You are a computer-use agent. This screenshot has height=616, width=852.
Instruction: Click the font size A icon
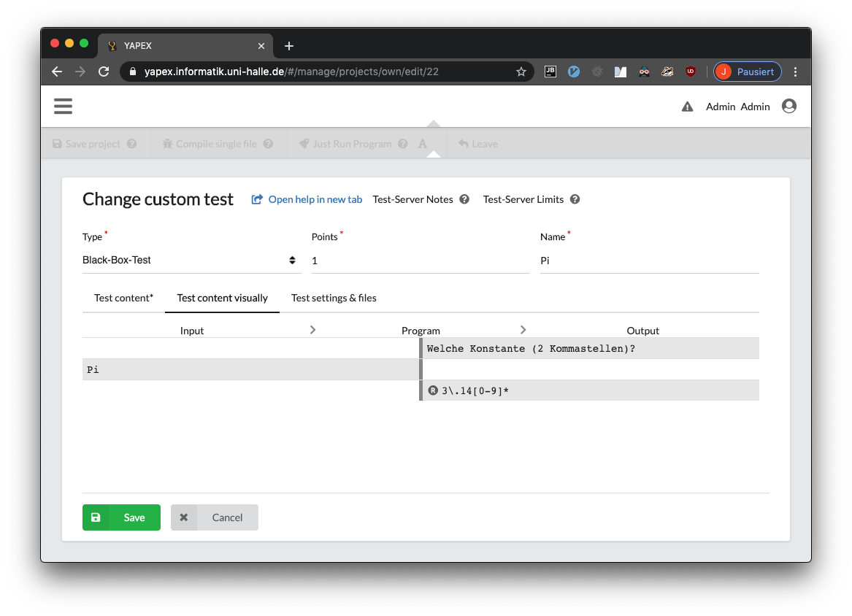[423, 144]
